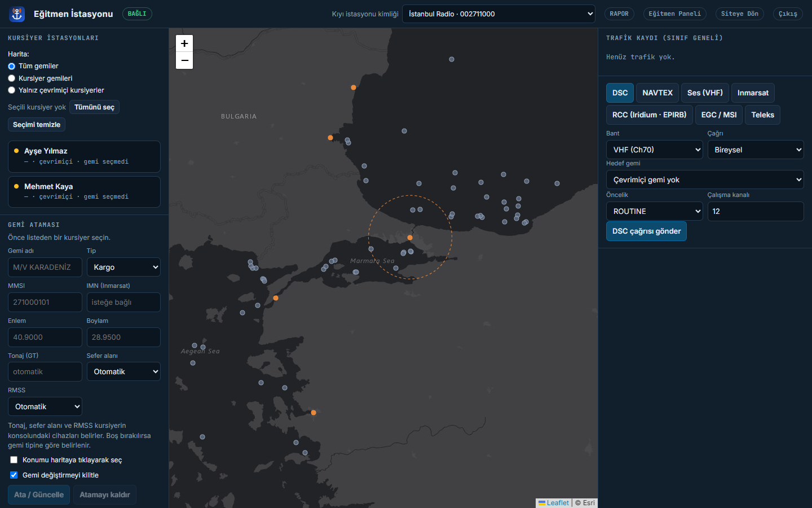
Task: Zoom out on the map
Action: click(x=184, y=60)
